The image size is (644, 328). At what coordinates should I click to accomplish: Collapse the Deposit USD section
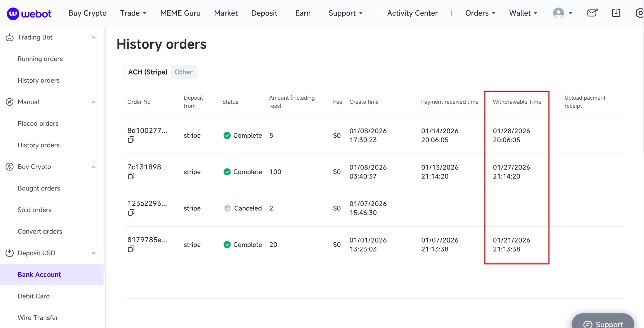point(94,253)
